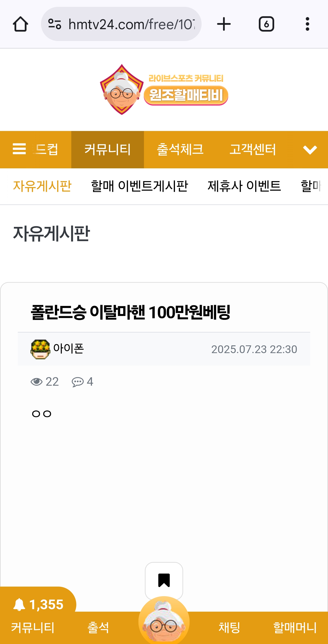Click the bookmark icon button
The width and height of the screenshot is (328, 644).
pyautogui.click(x=164, y=580)
